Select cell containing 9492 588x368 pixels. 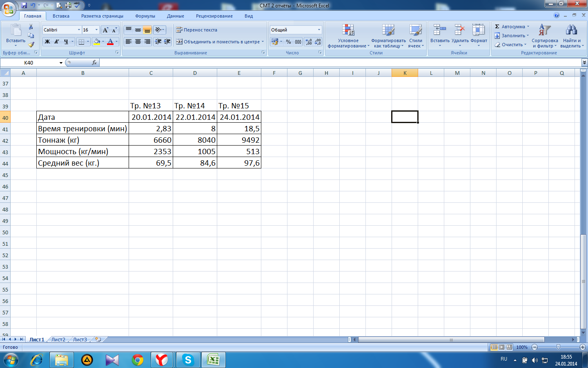[x=239, y=140]
